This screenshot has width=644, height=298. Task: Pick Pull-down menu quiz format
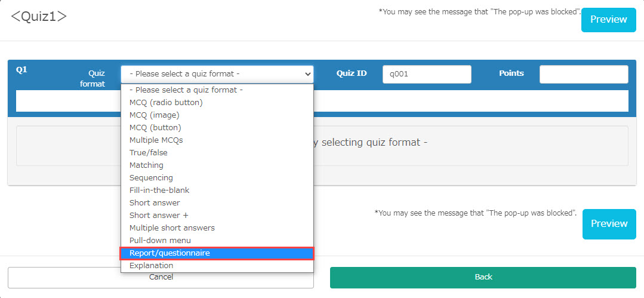160,241
